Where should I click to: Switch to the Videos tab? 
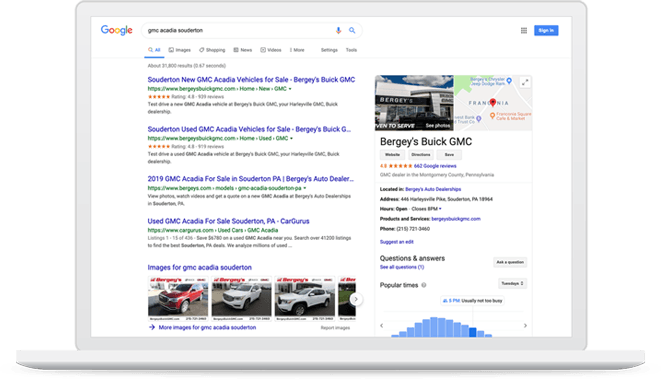(271, 50)
